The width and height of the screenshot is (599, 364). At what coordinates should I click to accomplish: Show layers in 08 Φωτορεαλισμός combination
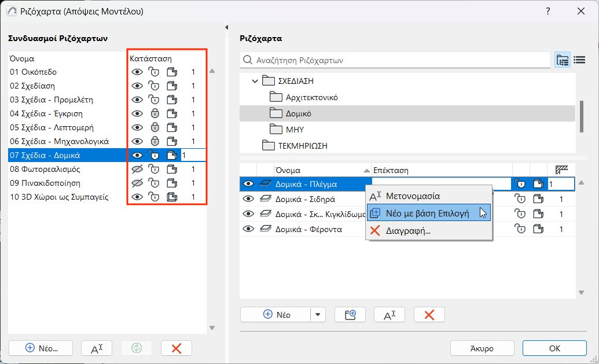tap(137, 169)
